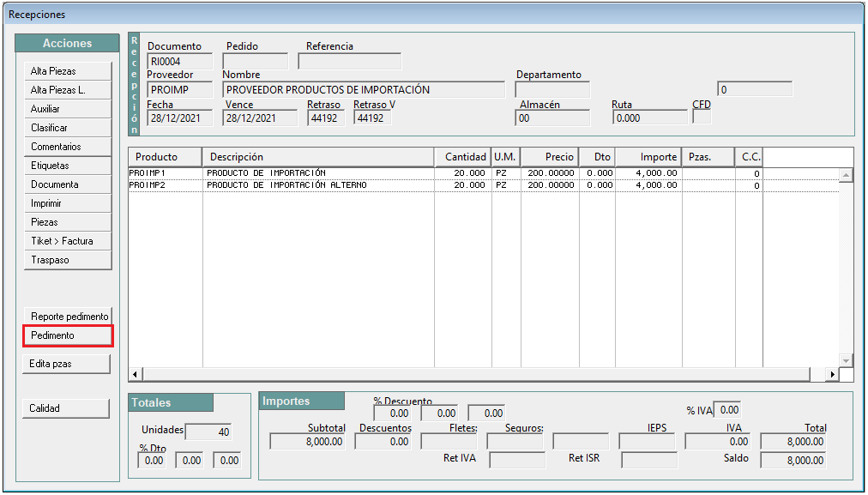The width and height of the screenshot is (868, 495).
Task: Click the Referencia input field
Action: pos(350,62)
